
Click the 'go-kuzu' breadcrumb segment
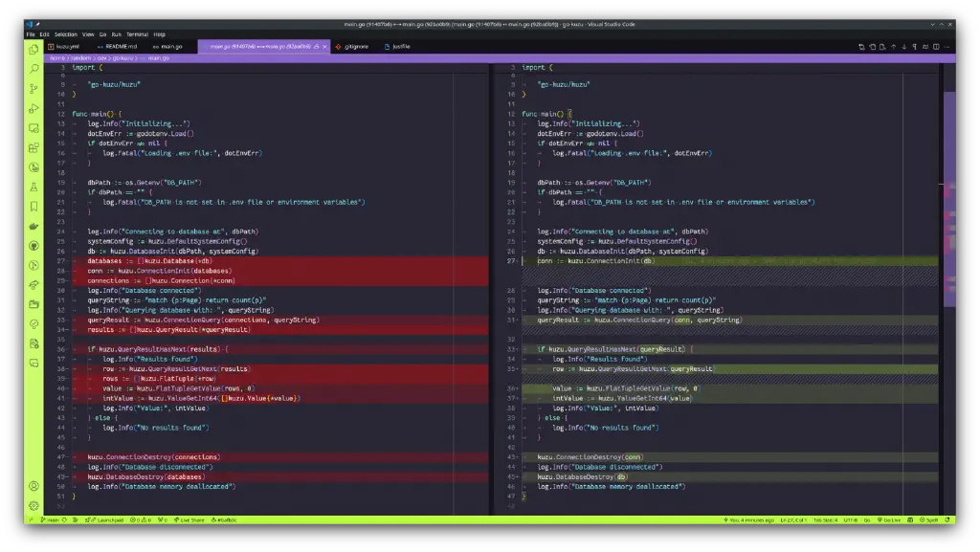[123, 58]
